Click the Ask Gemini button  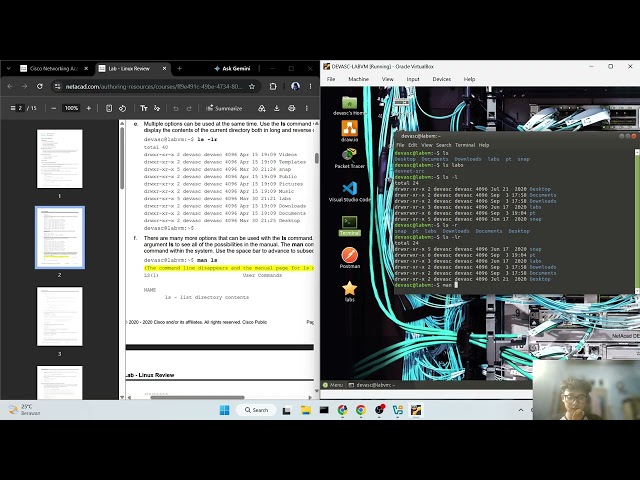point(232,69)
